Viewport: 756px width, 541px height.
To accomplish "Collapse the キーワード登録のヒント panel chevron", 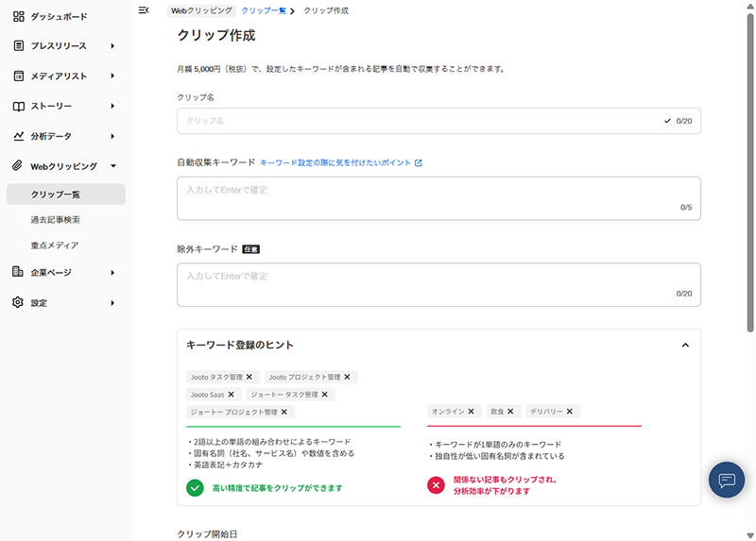I will [685, 345].
